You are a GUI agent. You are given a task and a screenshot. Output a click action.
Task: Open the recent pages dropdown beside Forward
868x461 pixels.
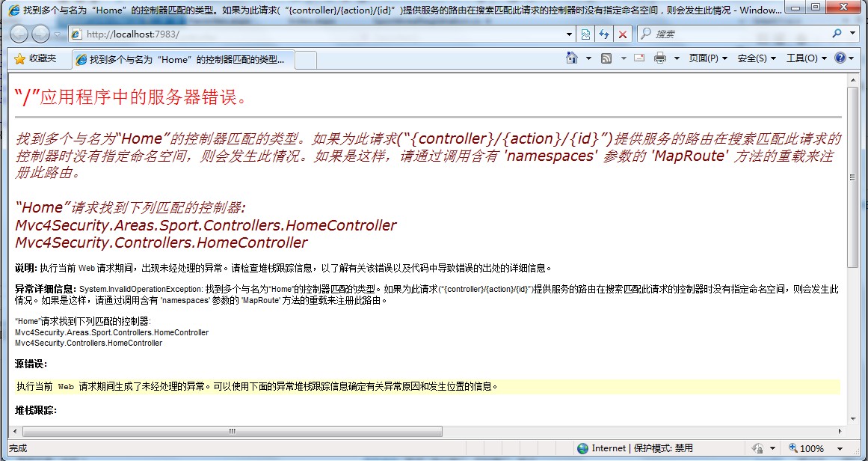[57, 34]
